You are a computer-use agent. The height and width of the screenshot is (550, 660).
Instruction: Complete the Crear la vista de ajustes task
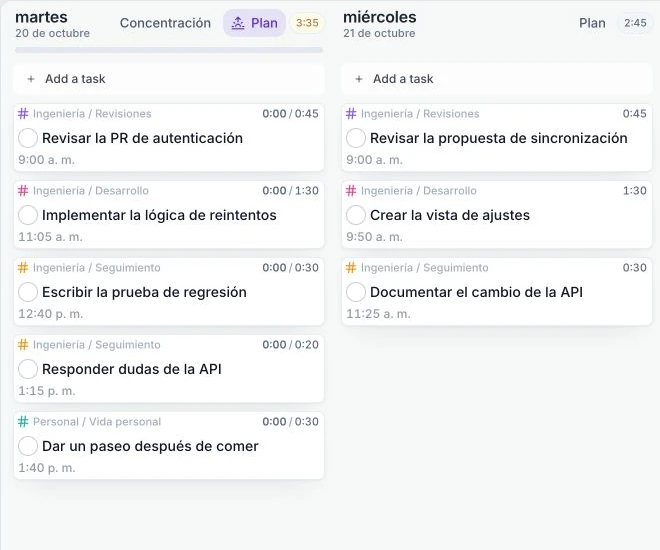tap(356, 215)
